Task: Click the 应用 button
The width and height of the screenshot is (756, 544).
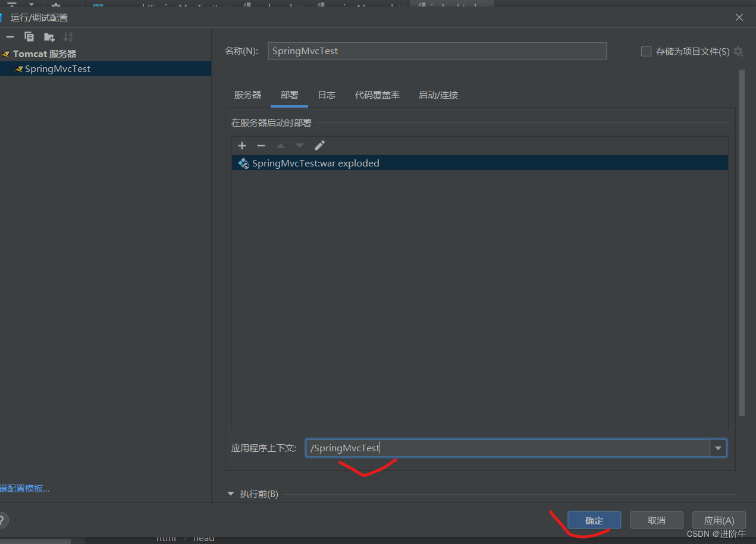Action: pos(719,521)
